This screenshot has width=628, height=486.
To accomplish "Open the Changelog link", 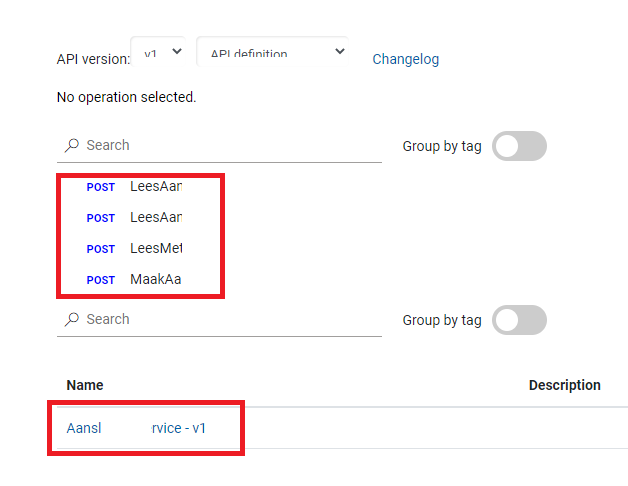I will [x=405, y=59].
